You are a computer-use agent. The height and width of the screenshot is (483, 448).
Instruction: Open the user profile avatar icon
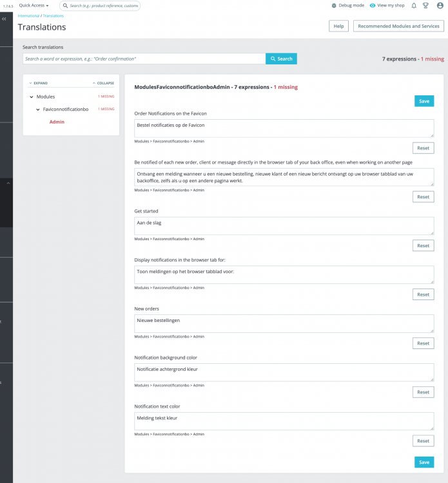pyautogui.click(x=440, y=6)
